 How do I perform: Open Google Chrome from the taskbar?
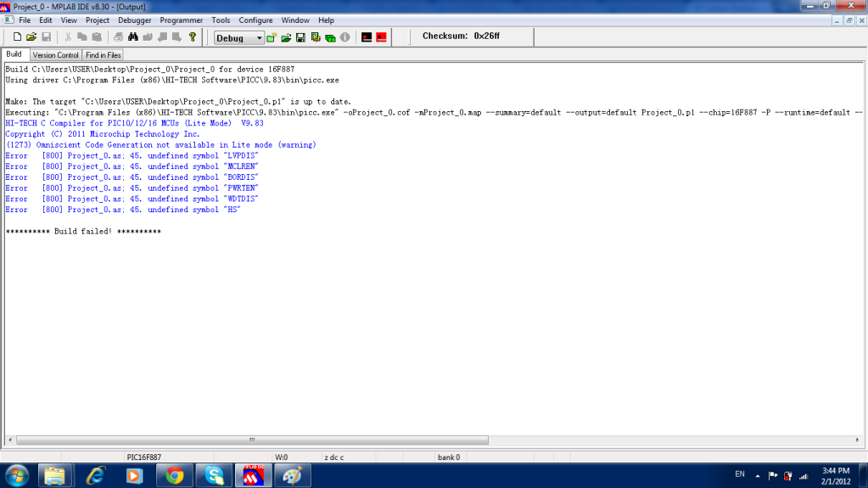[175, 476]
